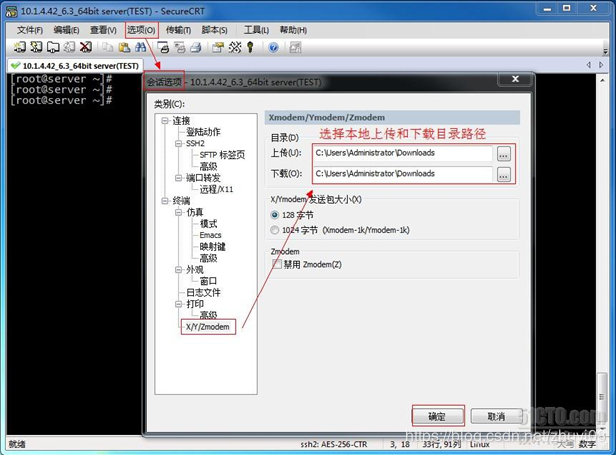Click the Connect in Tab folder icon
Viewport: 616px width, 455px height.
click(x=53, y=47)
